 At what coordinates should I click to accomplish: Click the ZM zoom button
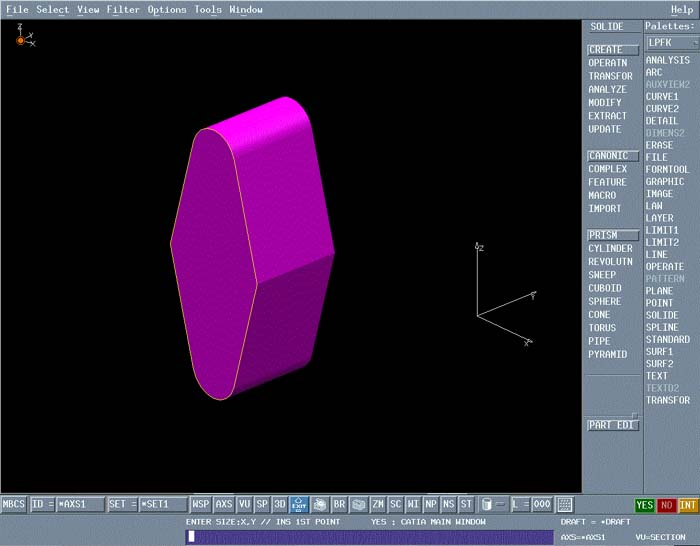(378, 504)
